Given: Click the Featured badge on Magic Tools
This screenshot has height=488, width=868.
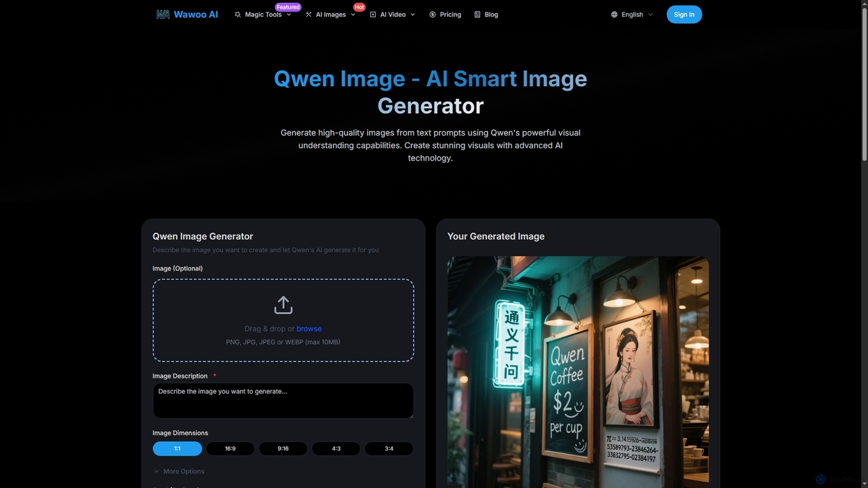Looking at the screenshot, I should tap(288, 7).
